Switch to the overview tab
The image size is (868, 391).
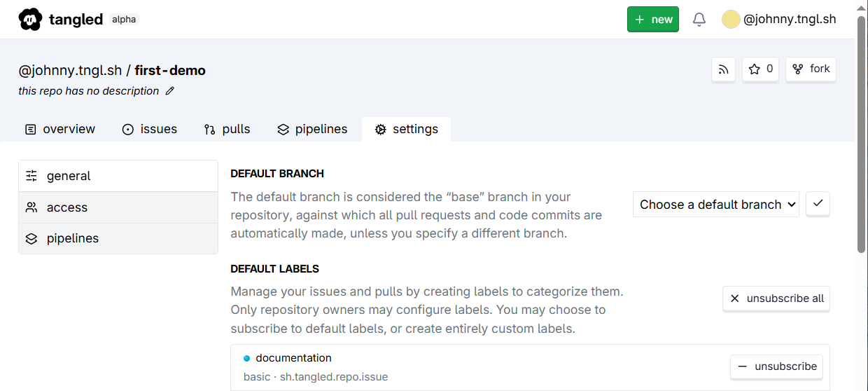60,129
